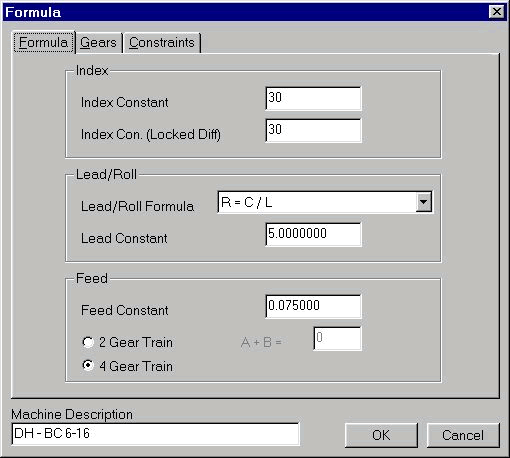Image resolution: width=510 pixels, height=458 pixels.
Task: Click the Feed Constant text field
Action: coord(313,306)
